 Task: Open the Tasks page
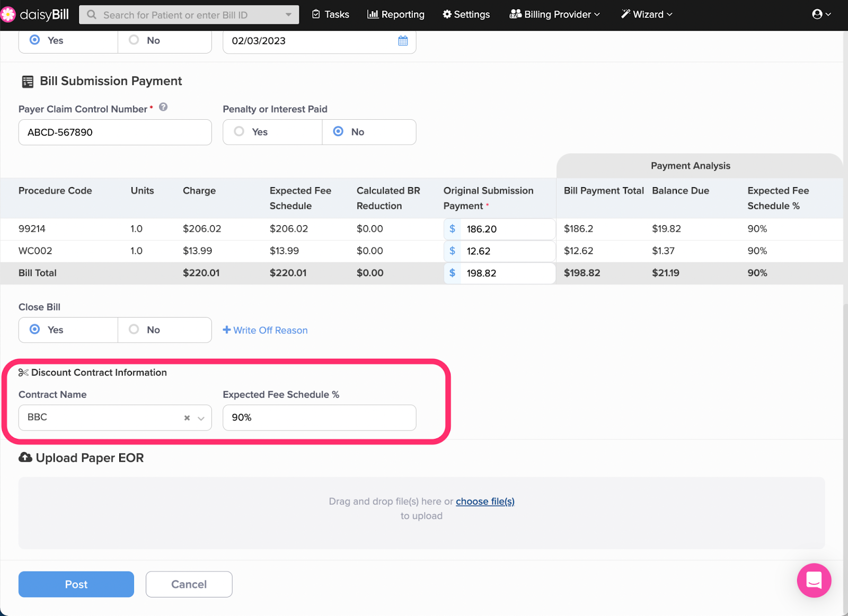[x=331, y=14]
